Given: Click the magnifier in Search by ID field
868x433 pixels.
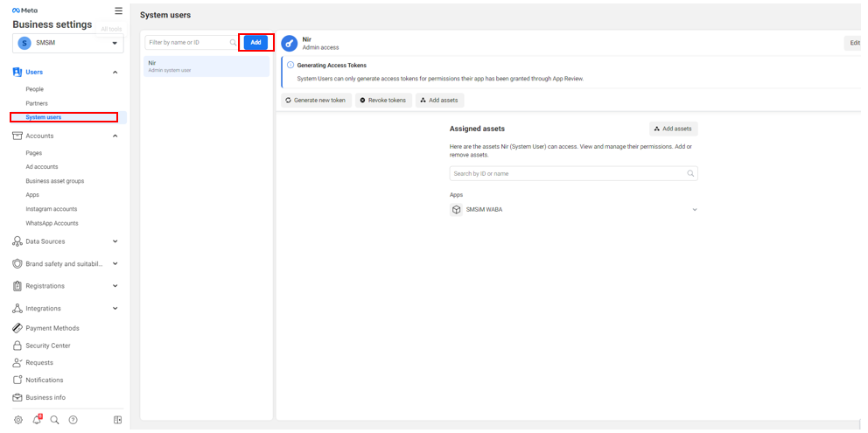Looking at the screenshot, I should pos(690,173).
